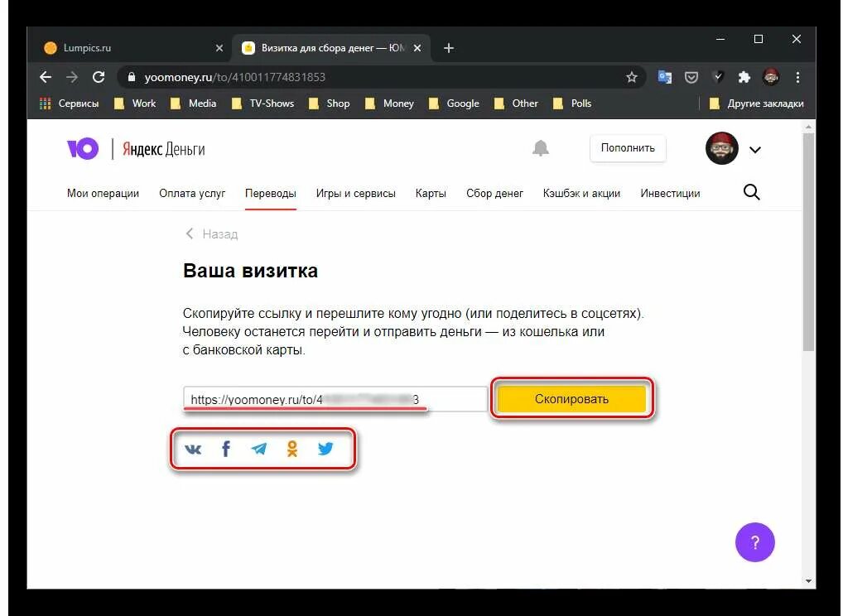The height and width of the screenshot is (616, 843).
Task: Share link via Telegram icon
Action: pyautogui.click(x=259, y=448)
